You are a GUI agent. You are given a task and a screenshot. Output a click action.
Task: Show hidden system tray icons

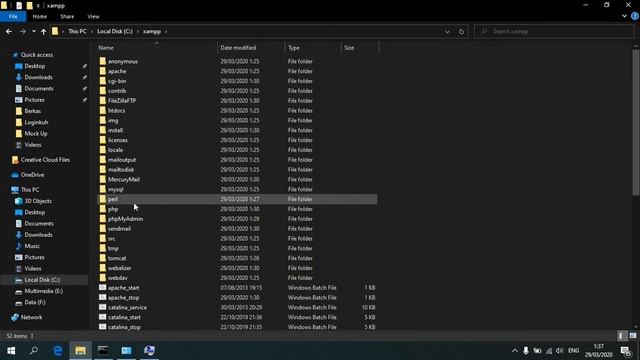click(514, 351)
